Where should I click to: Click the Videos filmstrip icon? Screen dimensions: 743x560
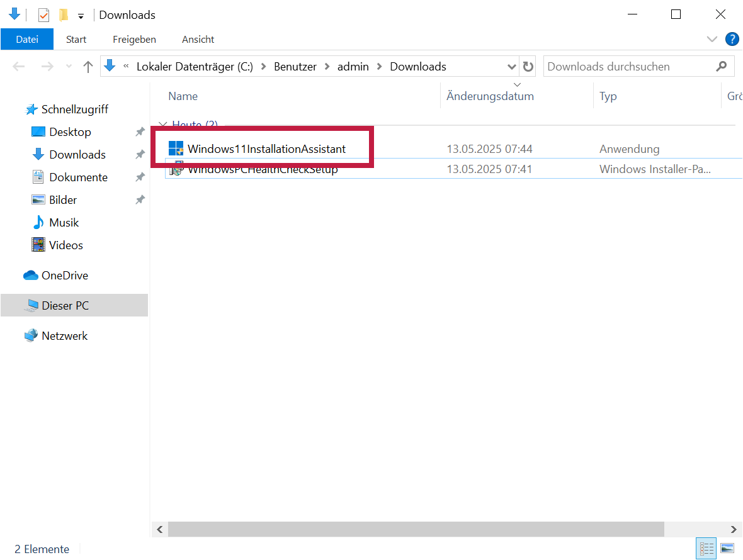click(x=38, y=245)
